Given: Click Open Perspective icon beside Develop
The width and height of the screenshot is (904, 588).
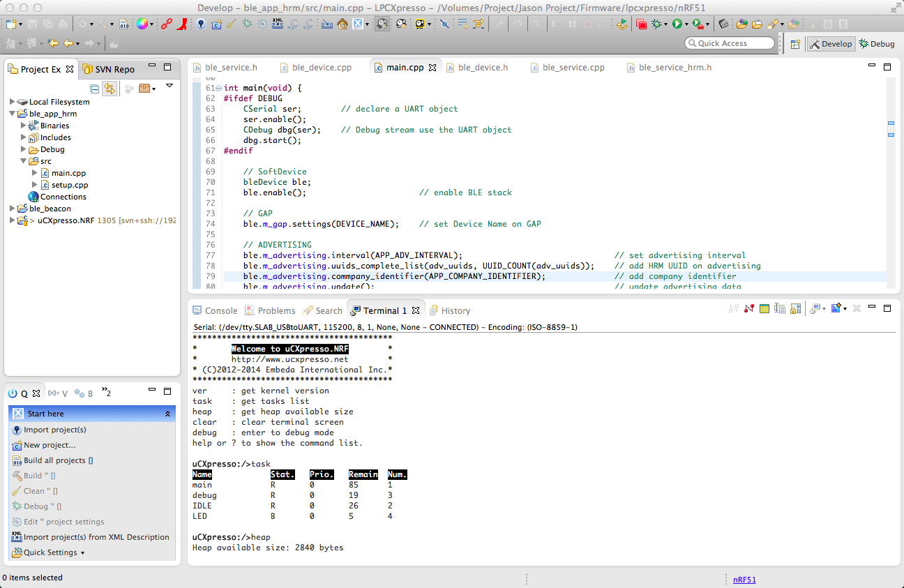Looking at the screenshot, I should tap(795, 43).
